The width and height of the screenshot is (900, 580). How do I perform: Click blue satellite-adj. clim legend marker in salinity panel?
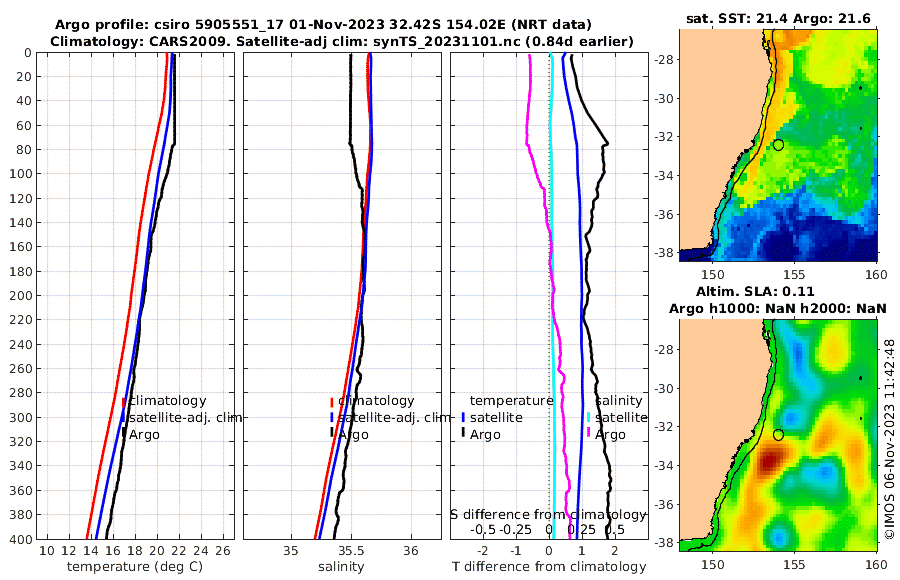[x=332, y=417]
